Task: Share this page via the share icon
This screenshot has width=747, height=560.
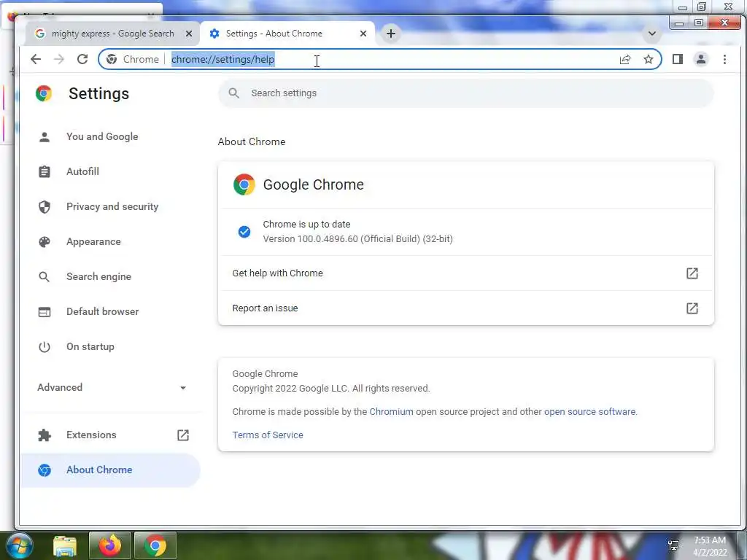Action: pyautogui.click(x=625, y=59)
